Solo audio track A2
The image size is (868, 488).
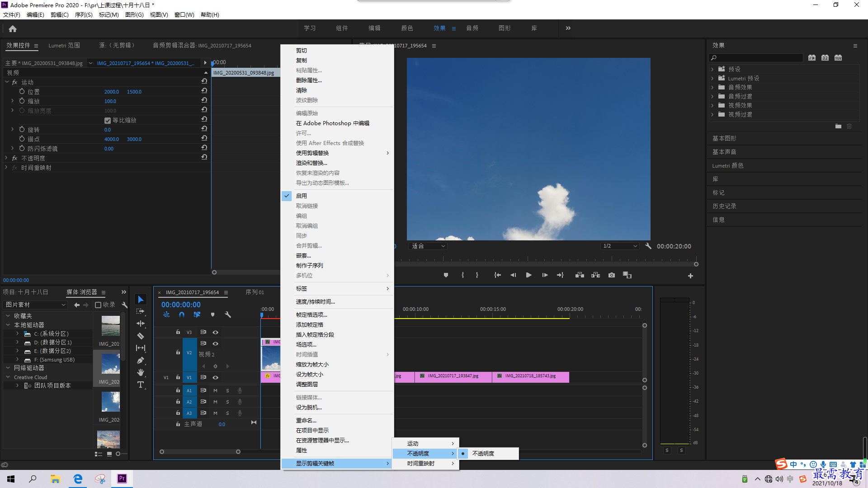click(227, 402)
